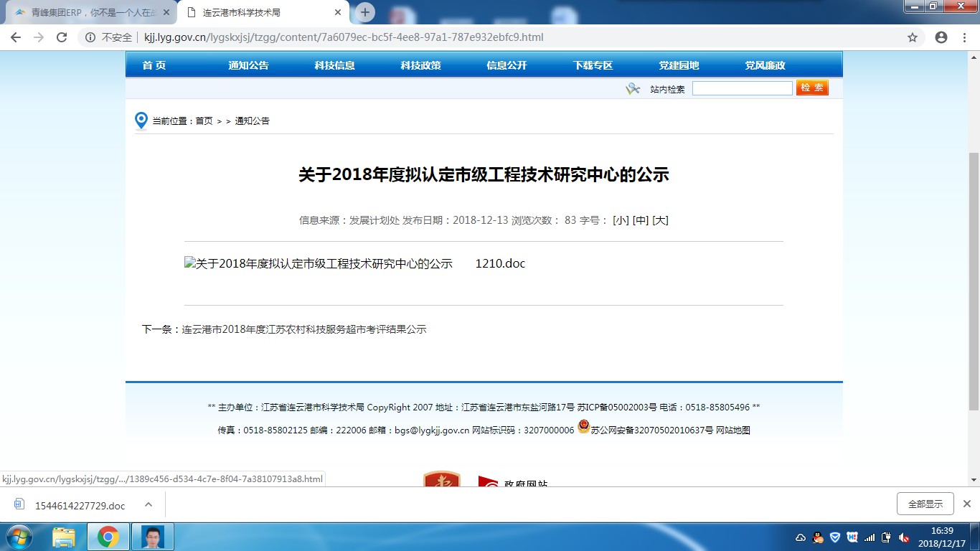Open the Windows Start menu
Image resolution: width=980 pixels, height=551 pixels.
tap(19, 537)
